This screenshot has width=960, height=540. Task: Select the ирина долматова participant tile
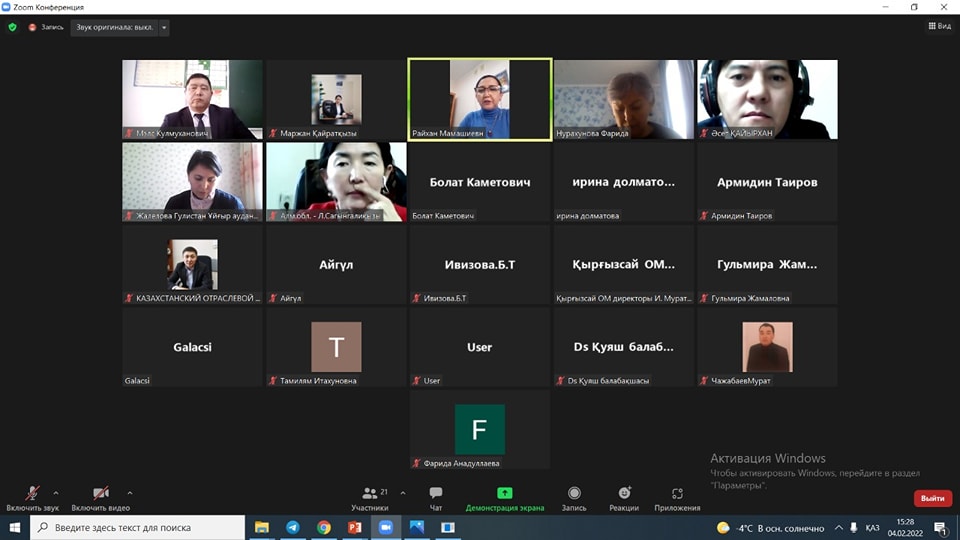pos(624,182)
